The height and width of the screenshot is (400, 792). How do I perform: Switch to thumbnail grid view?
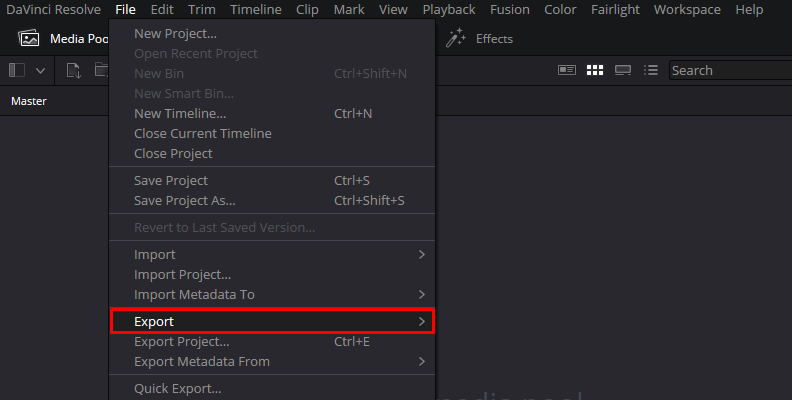coord(595,70)
